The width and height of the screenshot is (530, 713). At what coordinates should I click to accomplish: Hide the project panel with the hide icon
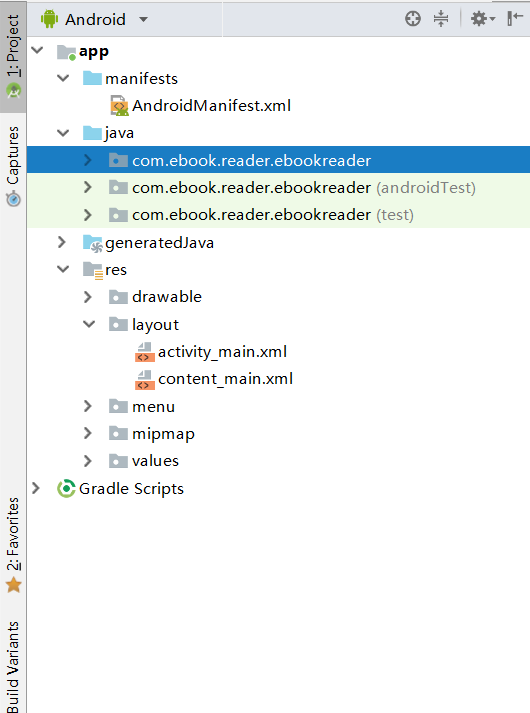[x=515, y=19]
